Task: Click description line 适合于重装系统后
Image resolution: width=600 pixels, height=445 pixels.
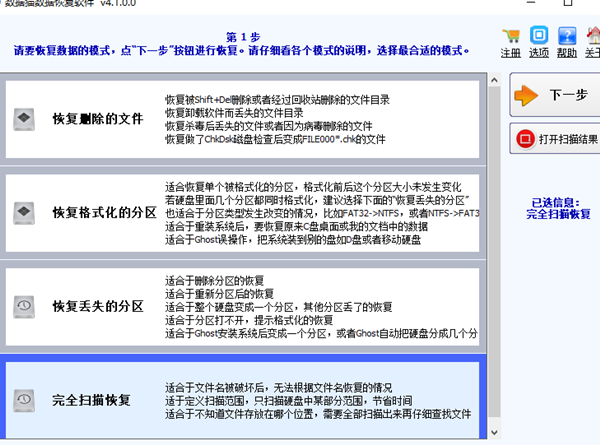Action: click(296, 227)
